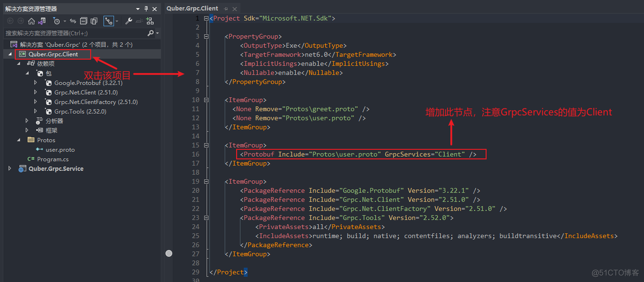
Task: Collapse the Project element at line 1
Action: coord(207,19)
